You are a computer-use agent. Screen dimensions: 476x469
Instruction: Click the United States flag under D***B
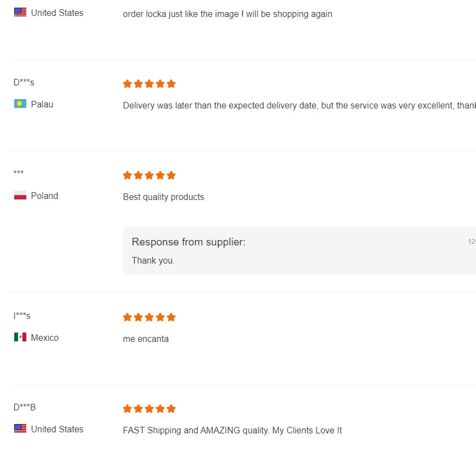20,429
